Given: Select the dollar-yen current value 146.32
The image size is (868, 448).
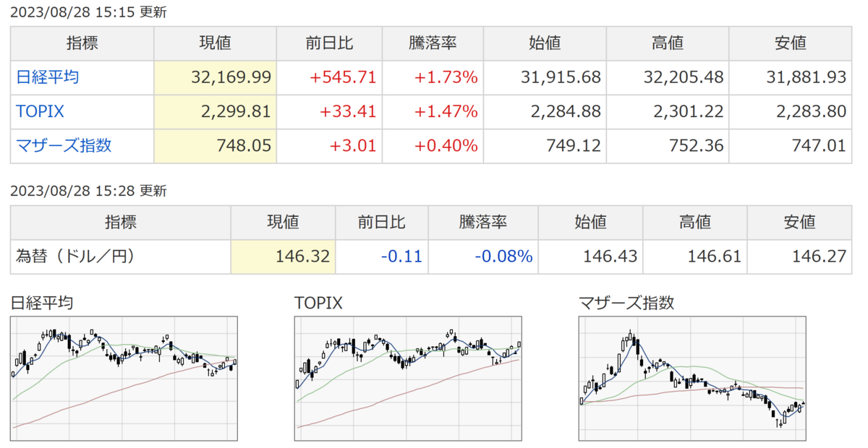Looking at the screenshot, I should 302,257.
